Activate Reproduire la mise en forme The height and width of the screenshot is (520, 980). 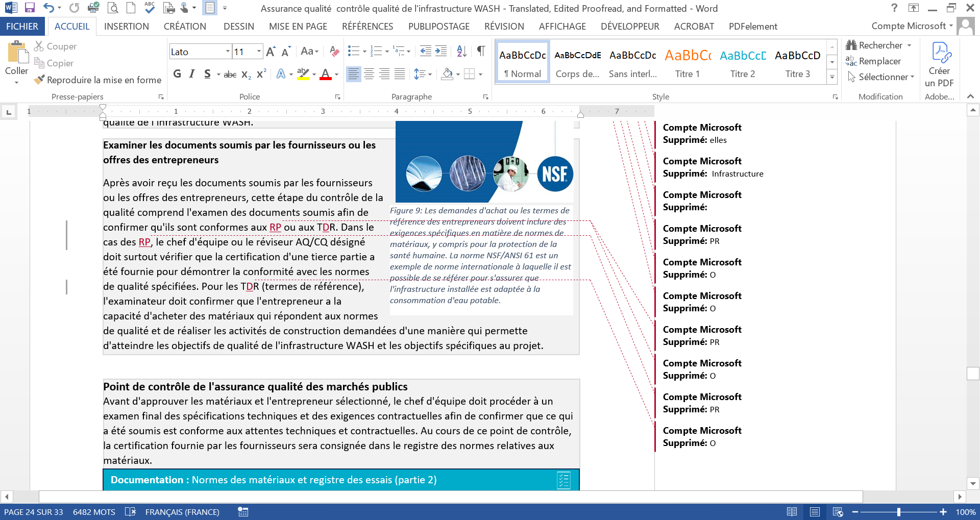point(97,80)
